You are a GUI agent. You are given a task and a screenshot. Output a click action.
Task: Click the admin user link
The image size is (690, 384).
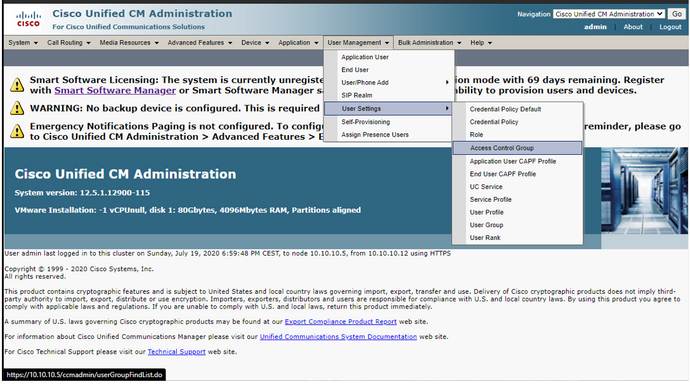click(x=595, y=27)
